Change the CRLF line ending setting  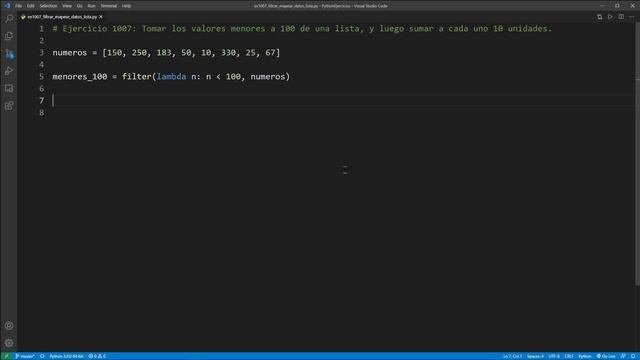tap(569, 356)
